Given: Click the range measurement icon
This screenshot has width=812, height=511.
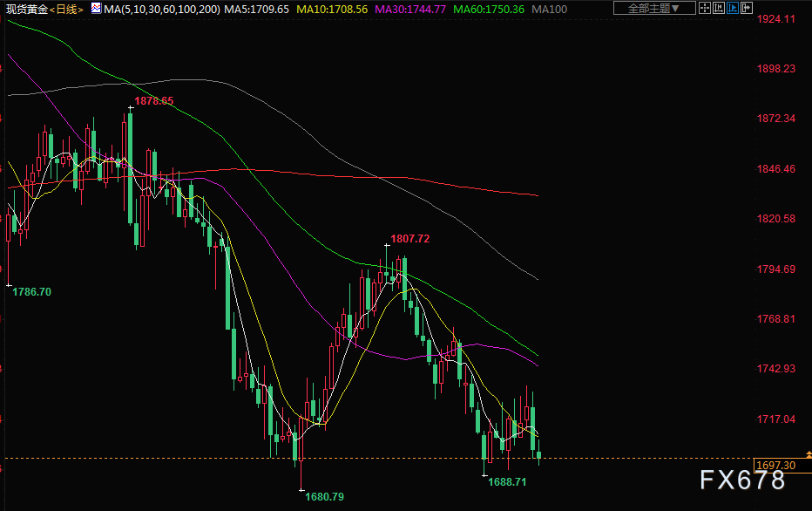Looking at the screenshot, I should (720, 9).
